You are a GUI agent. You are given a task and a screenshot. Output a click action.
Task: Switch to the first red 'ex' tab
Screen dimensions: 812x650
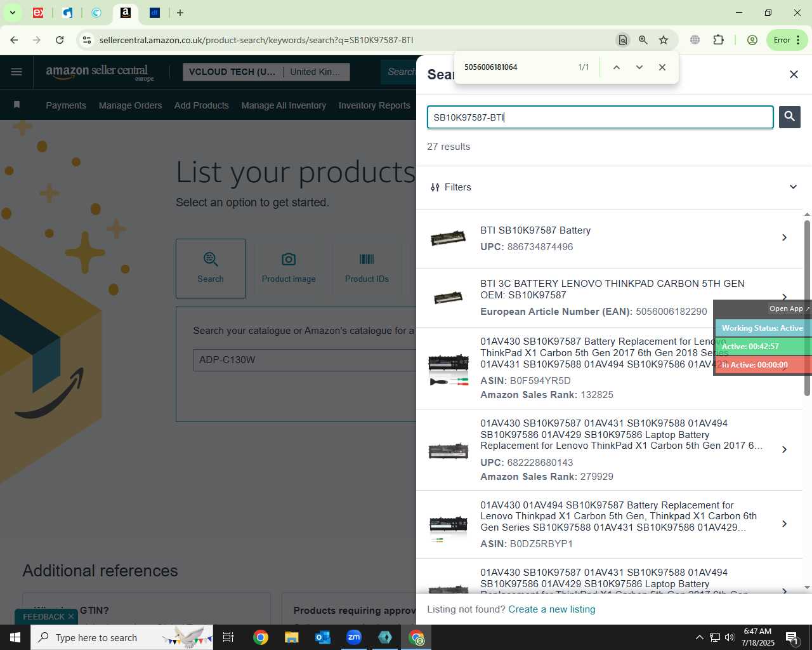38,13
